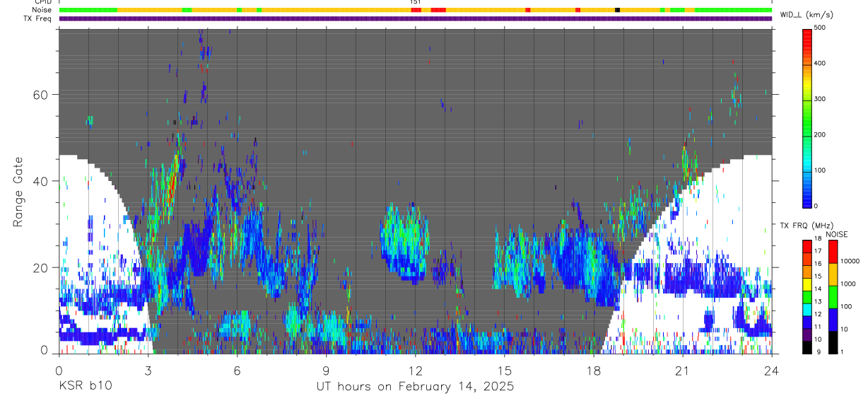Screen dimensions: 868x401
Task: Click the 11 label in the TX FRQ legend
Action: (x=819, y=327)
